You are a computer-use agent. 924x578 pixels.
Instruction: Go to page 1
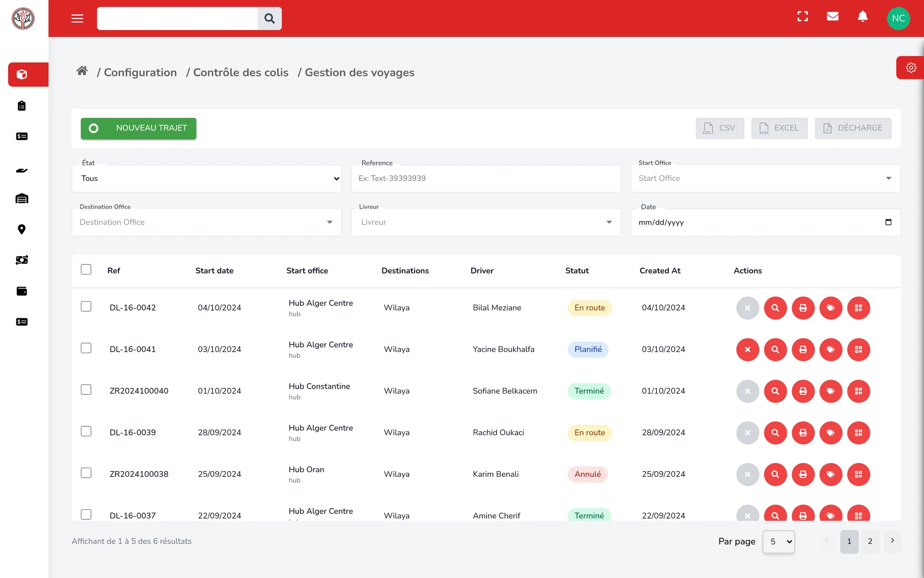tap(849, 541)
